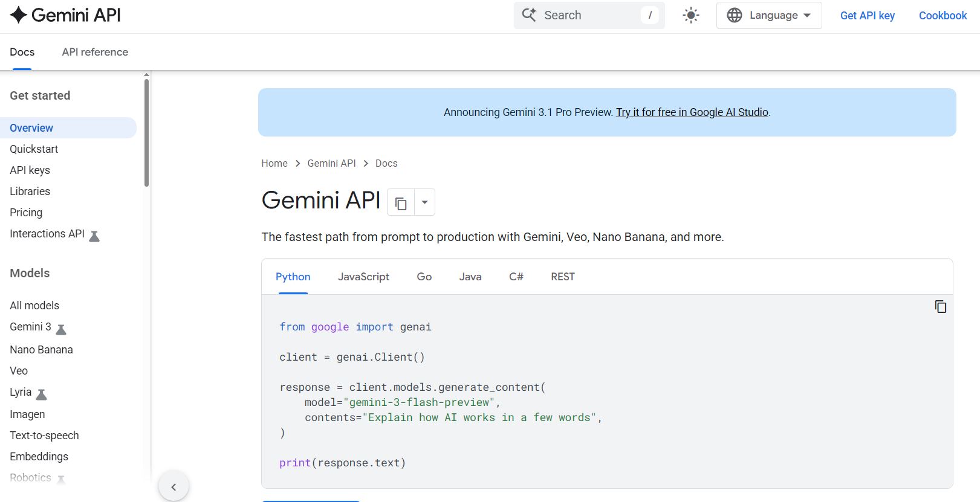Open Quickstart in the sidebar
This screenshot has width=980, height=502.
[x=34, y=149]
